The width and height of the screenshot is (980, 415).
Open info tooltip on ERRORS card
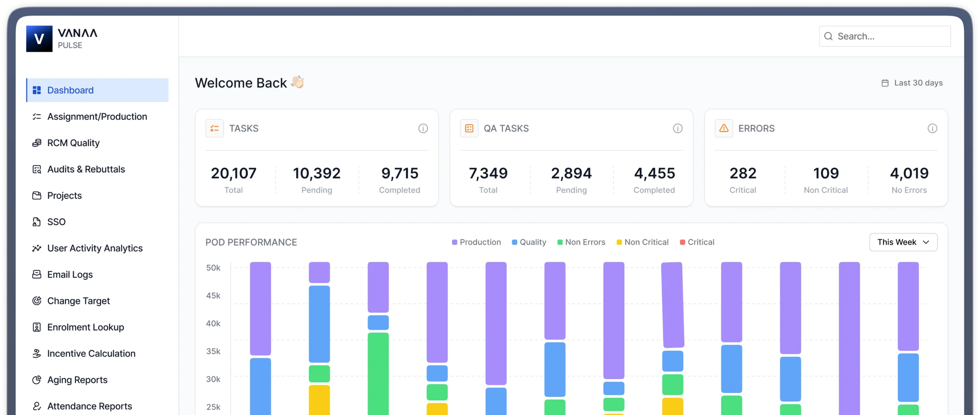[932, 129]
